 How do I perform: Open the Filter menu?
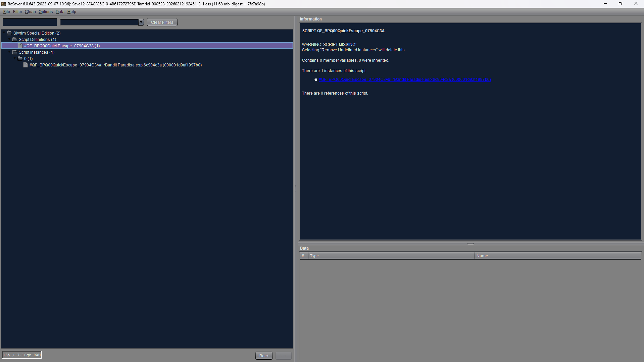point(17,12)
